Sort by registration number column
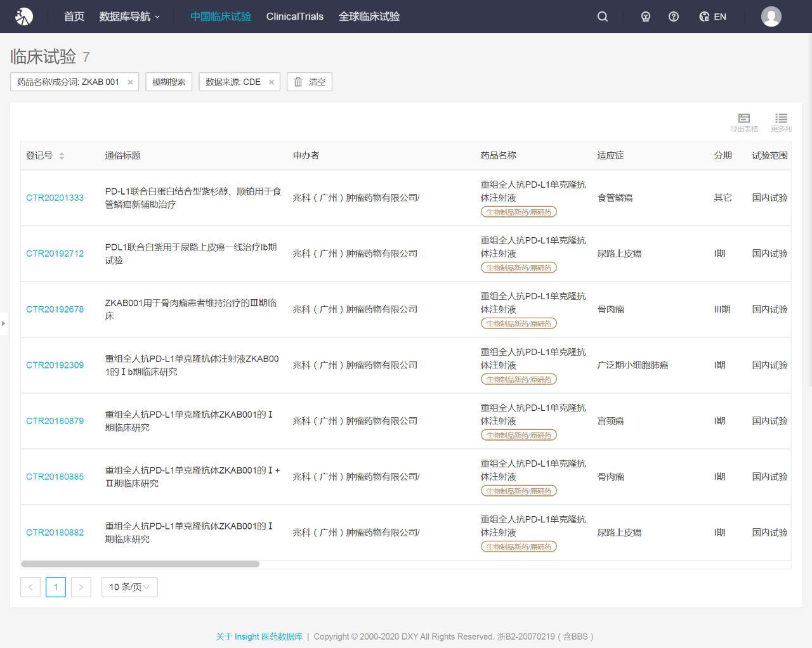The height and width of the screenshot is (648, 812). point(62,156)
